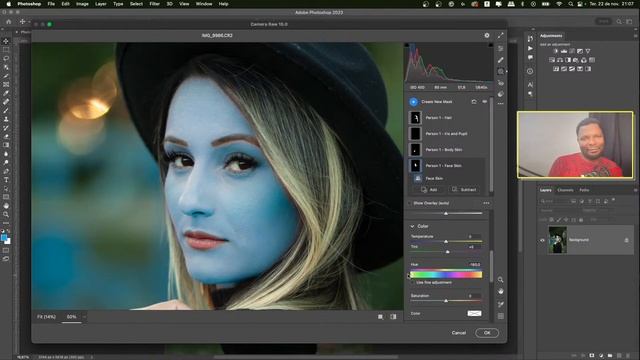This screenshot has width=640, height=360.
Task: Select the Healing brush icon in Camera Raw
Action: [500, 60]
